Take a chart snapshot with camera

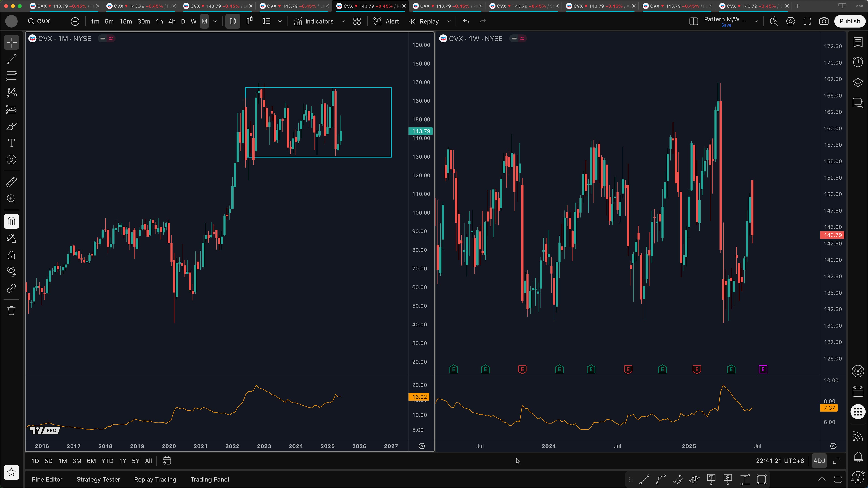(x=824, y=21)
